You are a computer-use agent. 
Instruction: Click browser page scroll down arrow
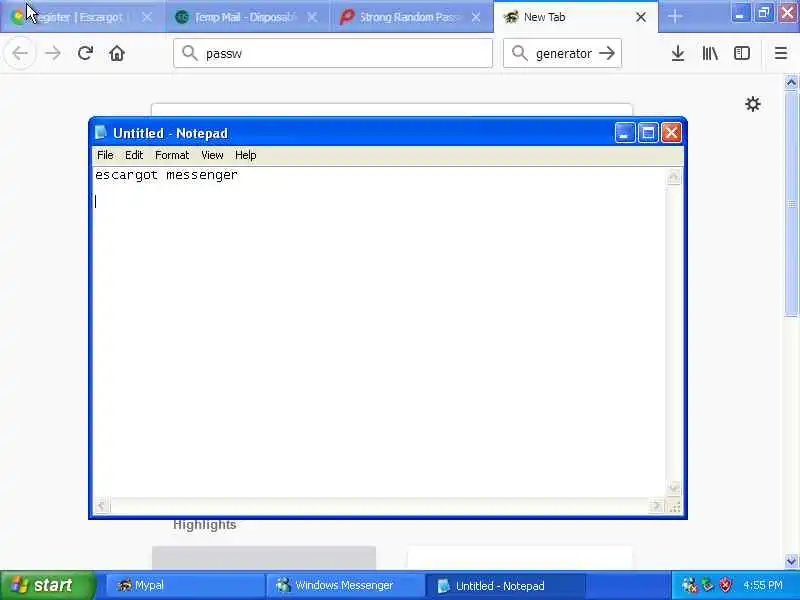[791, 561]
